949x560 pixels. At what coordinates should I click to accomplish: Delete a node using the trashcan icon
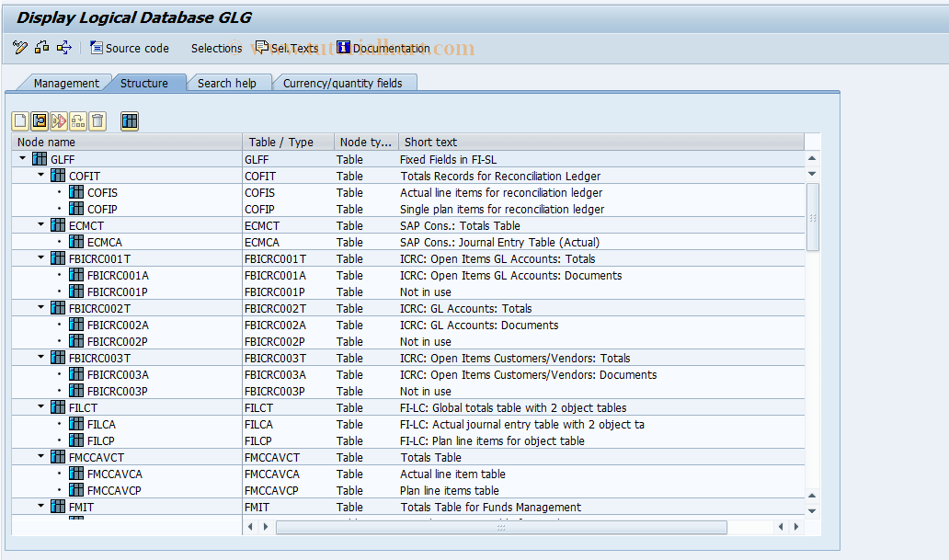[97, 120]
